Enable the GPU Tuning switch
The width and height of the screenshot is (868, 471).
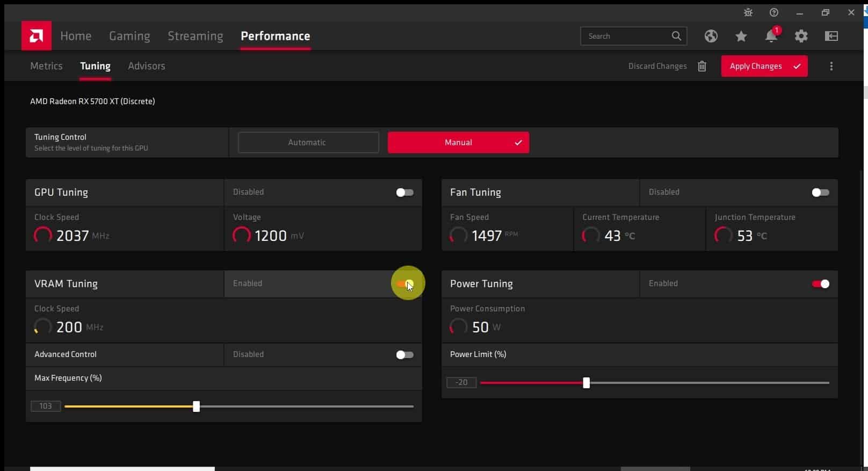(x=404, y=192)
